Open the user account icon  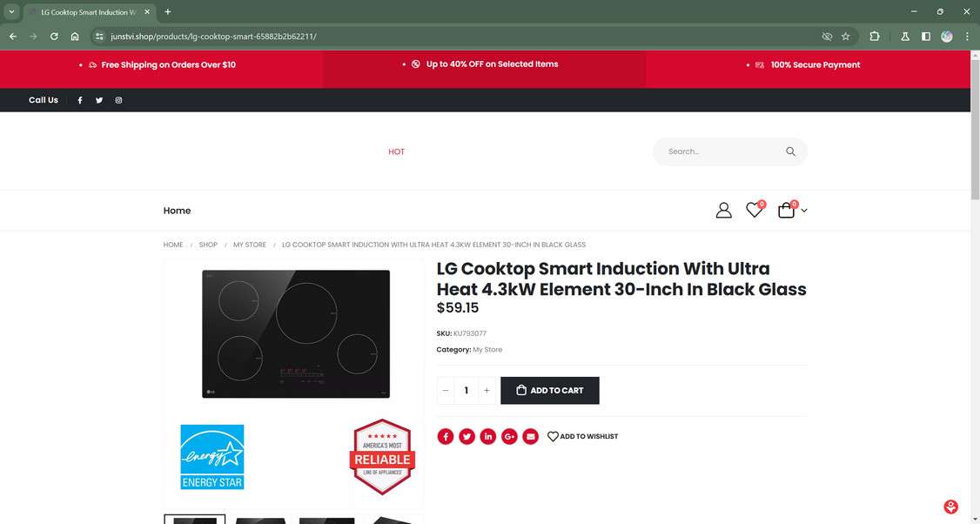(724, 210)
